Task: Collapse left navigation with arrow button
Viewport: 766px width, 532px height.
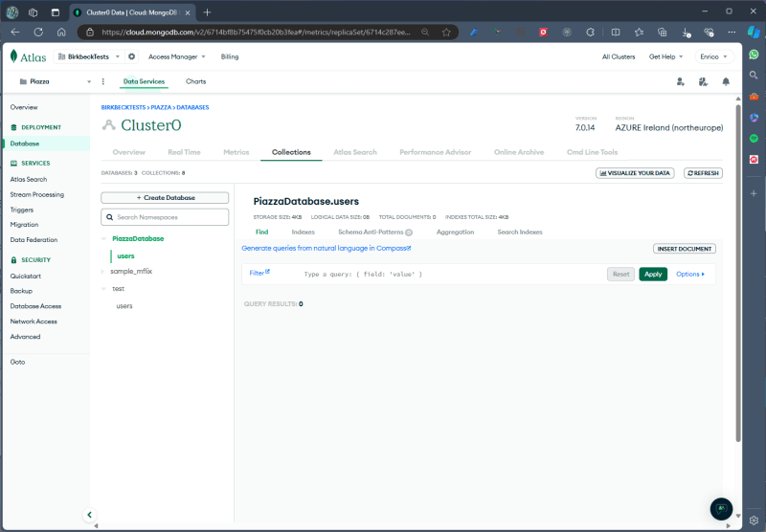Action: 89,515
